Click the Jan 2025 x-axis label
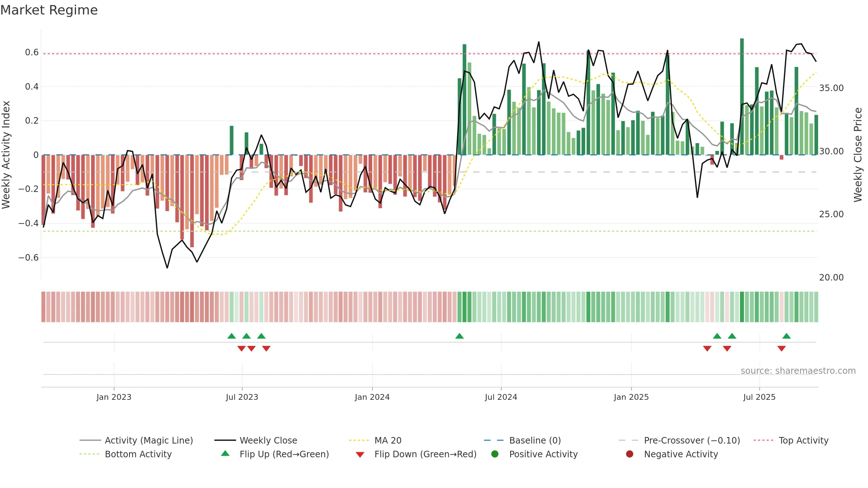Viewport: 868px width, 488px height. pos(631,397)
